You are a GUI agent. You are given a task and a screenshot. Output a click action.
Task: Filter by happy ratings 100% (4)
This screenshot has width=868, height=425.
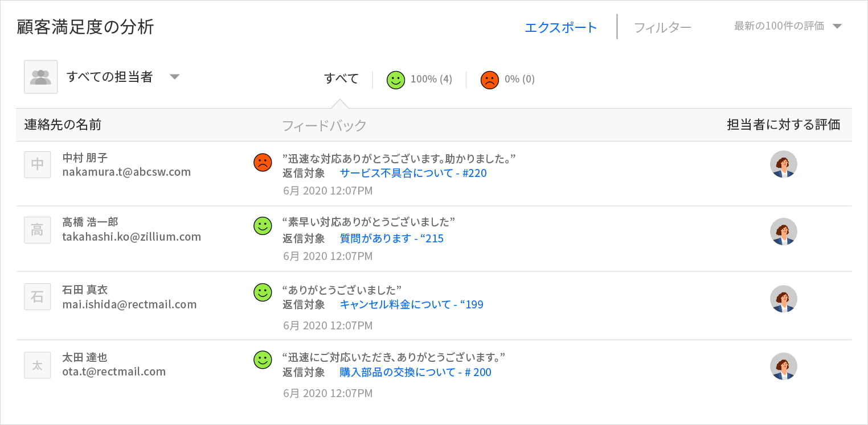[x=420, y=80]
